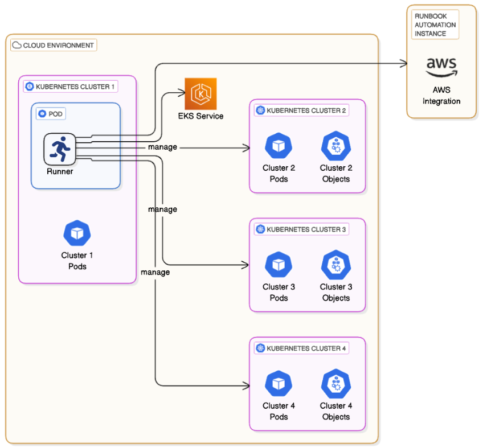The image size is (483, 448).
Task: Click the AWS Integration caption
Action: click(441, 96)
